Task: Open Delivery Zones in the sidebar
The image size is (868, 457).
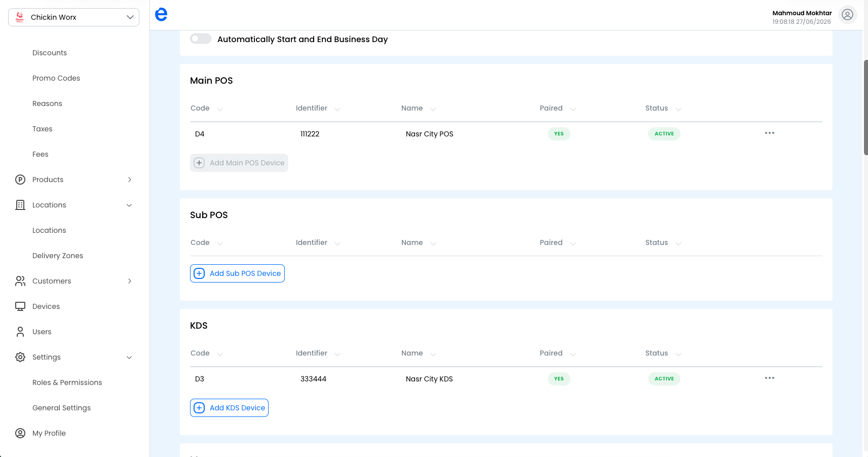Action: (x=58, y=256)
